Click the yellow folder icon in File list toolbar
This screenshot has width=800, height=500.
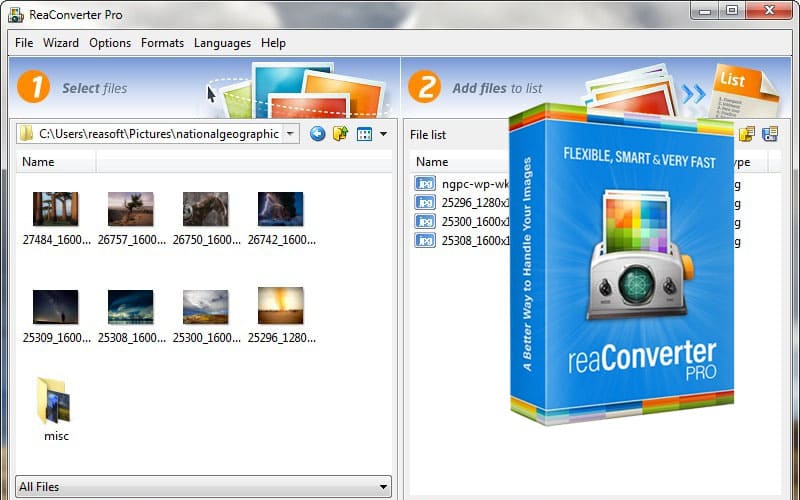coord(746,134)
